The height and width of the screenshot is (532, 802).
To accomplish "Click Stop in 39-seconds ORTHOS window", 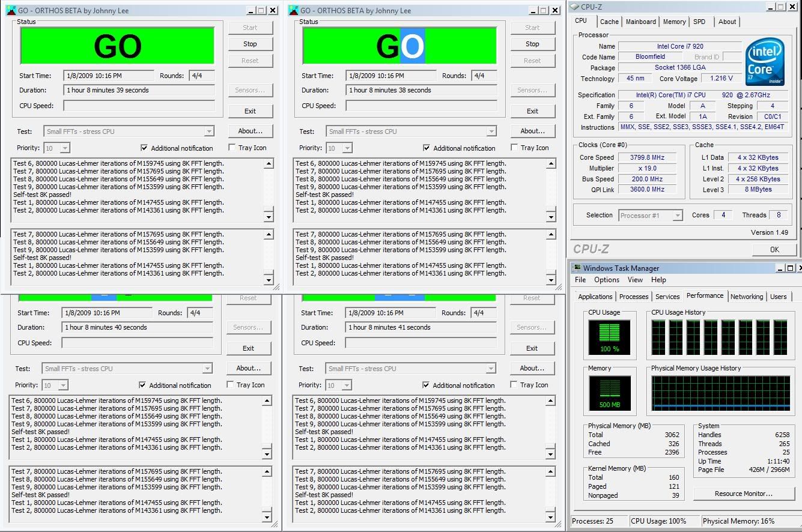I will coord(250,44).
